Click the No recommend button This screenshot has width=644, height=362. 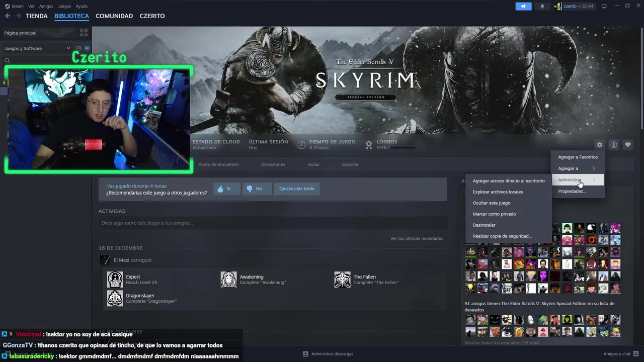point(257,189)
